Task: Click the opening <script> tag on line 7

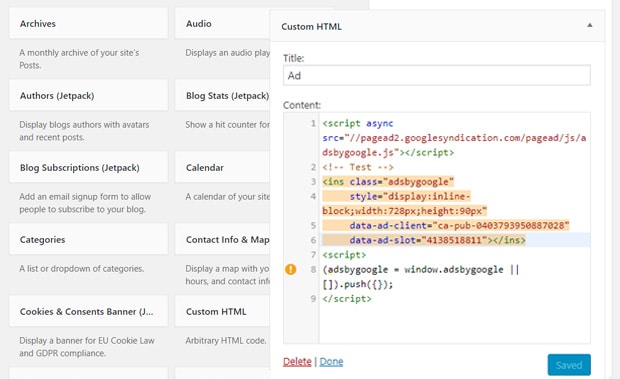Action: 344,255
